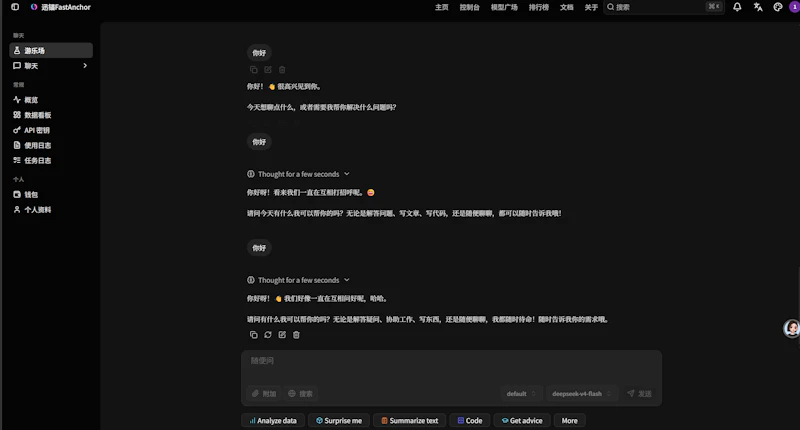This screenshot has width=800, height=430.
Task: Click the 'More' suggestions button
Action: click(569, 421)
